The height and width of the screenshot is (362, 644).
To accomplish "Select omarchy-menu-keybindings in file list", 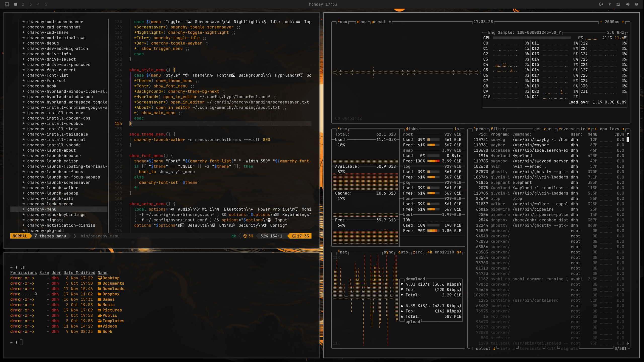I will point(56,215).
